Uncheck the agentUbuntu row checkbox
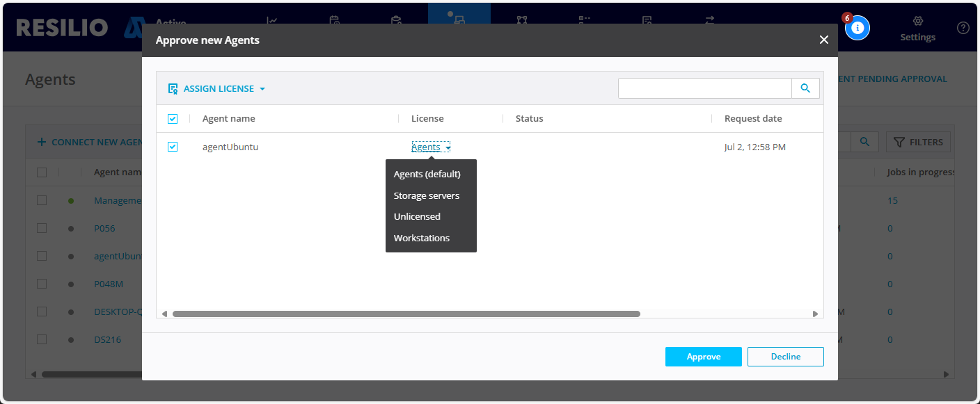Image resolution: width=980 pixels, height=404 pixels. [173, 147]
